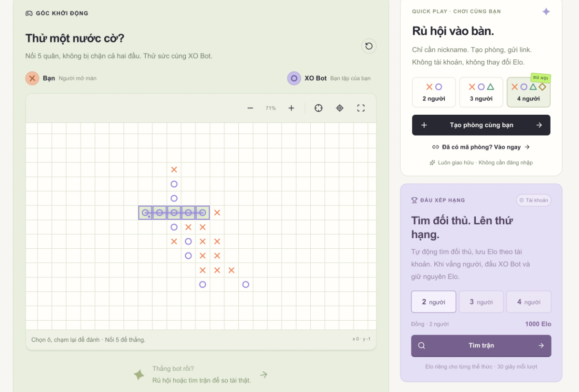Select the '2 người' quick play option
579x392 pixels.
(x=434, y=92)
